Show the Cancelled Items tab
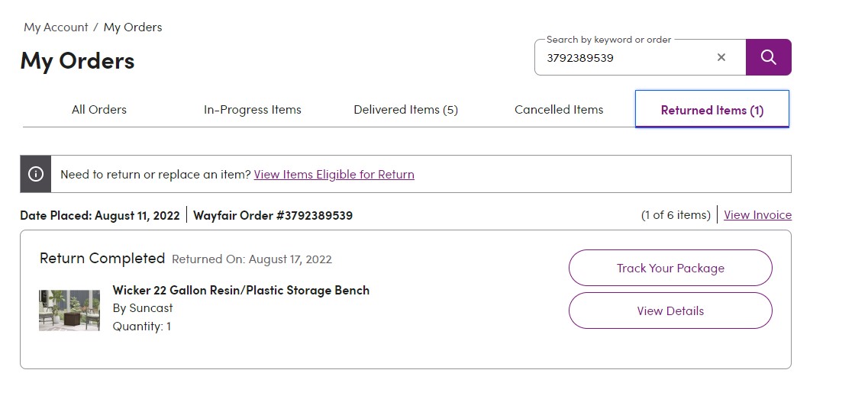This screenshot has width=868, height=415. [x=559, y=110]
